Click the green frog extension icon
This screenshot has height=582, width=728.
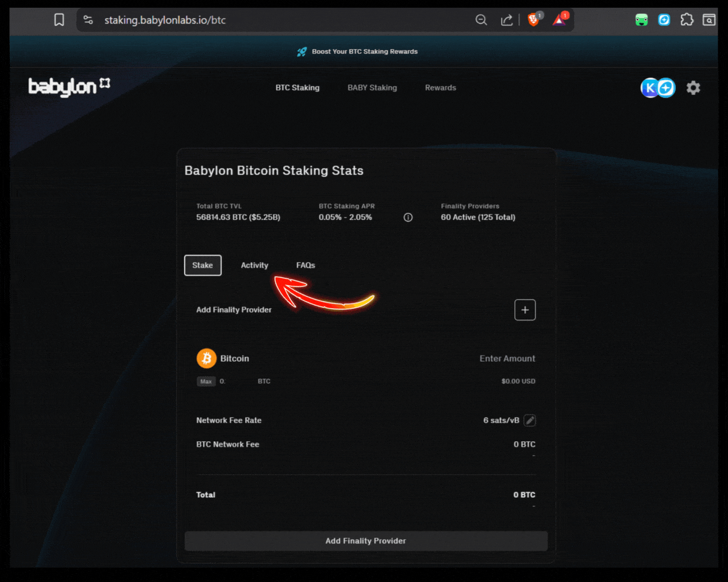[x=641, y=20]
